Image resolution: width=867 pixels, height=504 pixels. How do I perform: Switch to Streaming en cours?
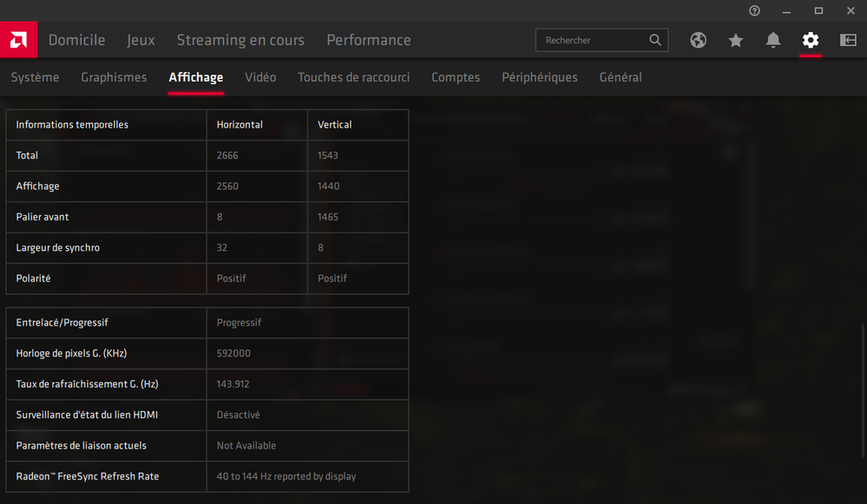(x=240, y=40)
